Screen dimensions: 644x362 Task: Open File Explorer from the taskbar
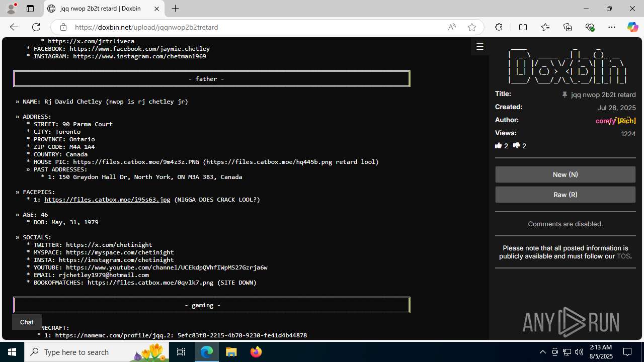(x=231, y=352)
